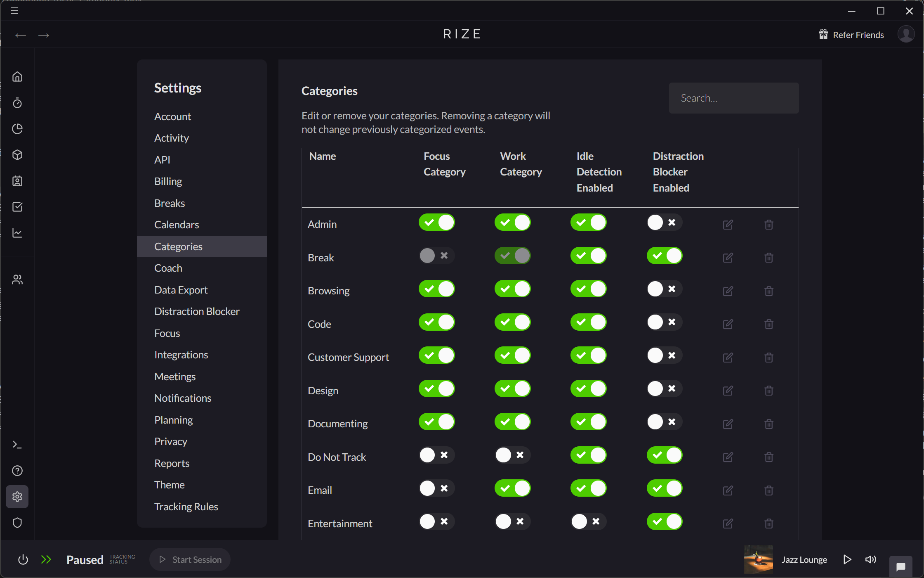Open the Home icon in the left sidebar
The height and width of the screenshot is (578, 924).
pyautogui.click(x=17, y=77)
